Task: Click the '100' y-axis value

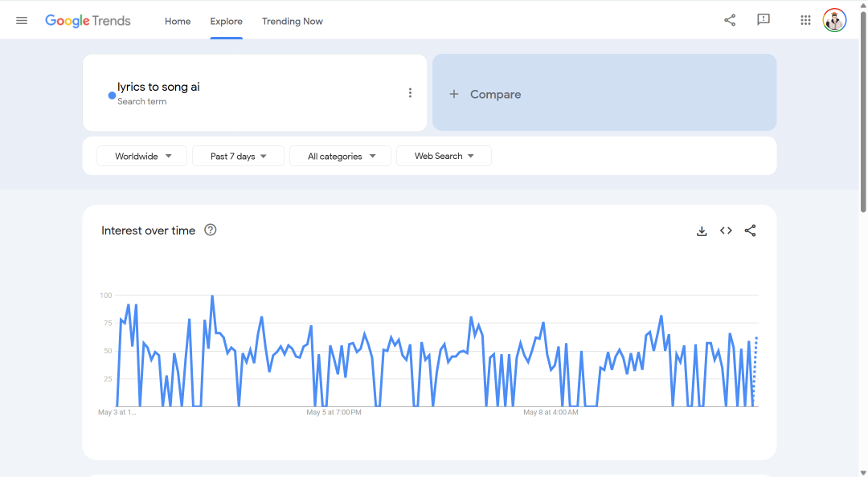Action: click(x=106, y=296)
